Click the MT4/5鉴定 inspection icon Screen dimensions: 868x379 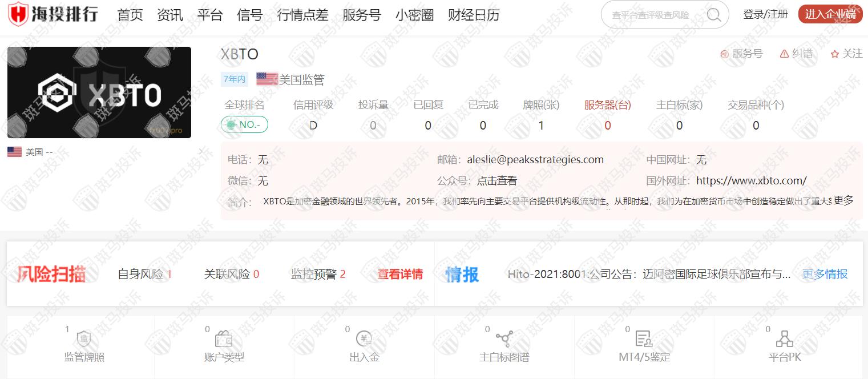point(644,339)
